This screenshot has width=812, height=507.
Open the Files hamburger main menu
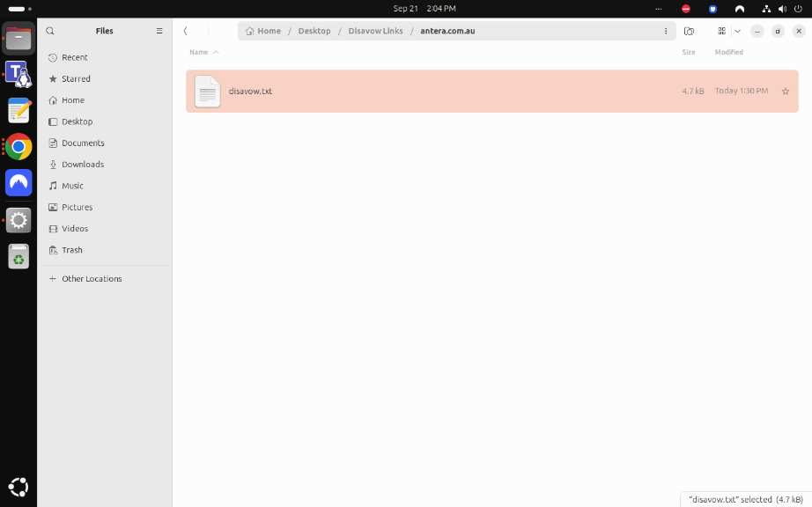pos(159,31)
